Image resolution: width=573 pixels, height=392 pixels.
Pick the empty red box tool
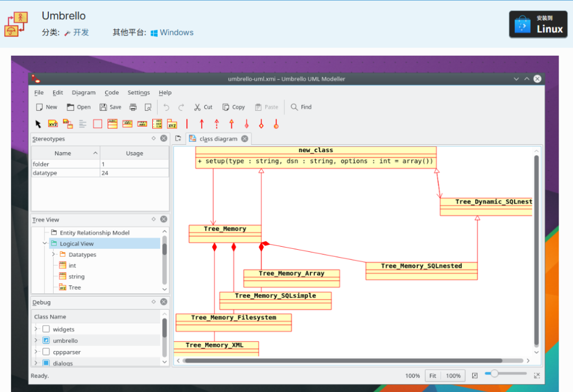(x=98, y=124)
